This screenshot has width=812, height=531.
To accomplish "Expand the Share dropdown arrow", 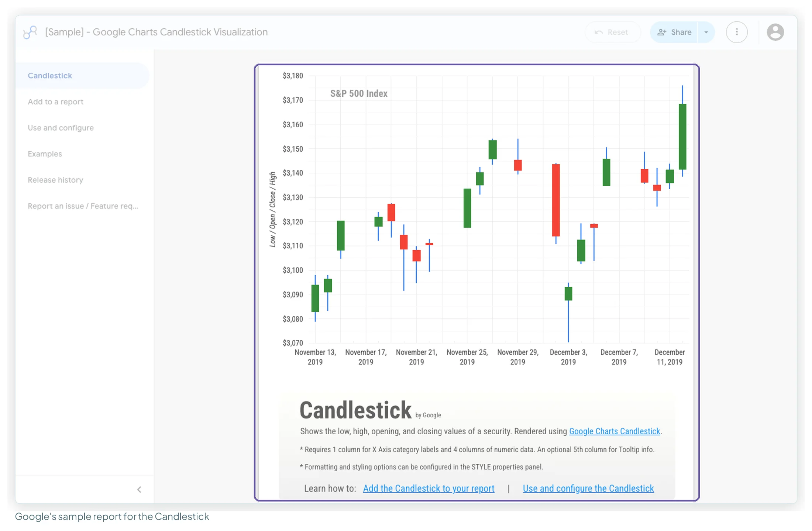I will pos(706,32).
